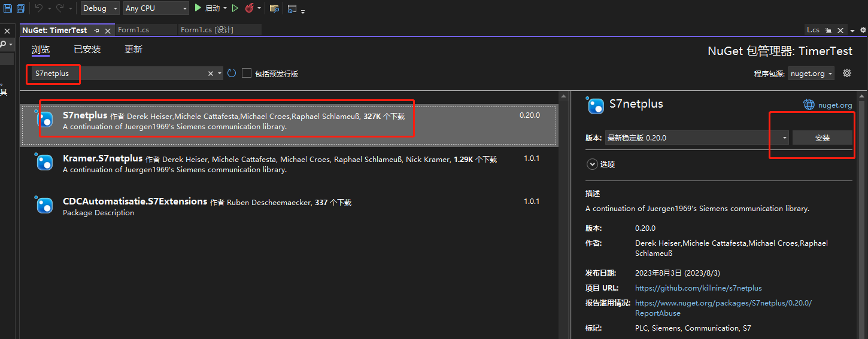Image resolution: width=868 pixels, height=339 pixels.
Task: Click the 安装 button
Action: pos(822,138)
